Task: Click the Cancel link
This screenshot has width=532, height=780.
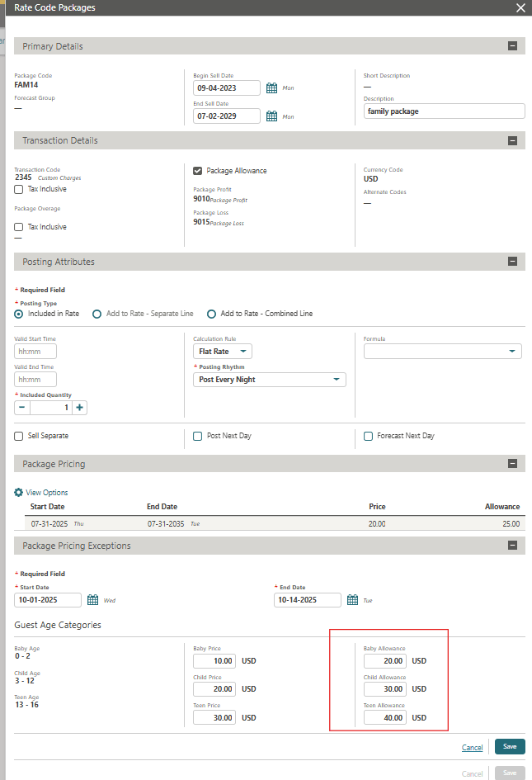Action: coord(472,746)
